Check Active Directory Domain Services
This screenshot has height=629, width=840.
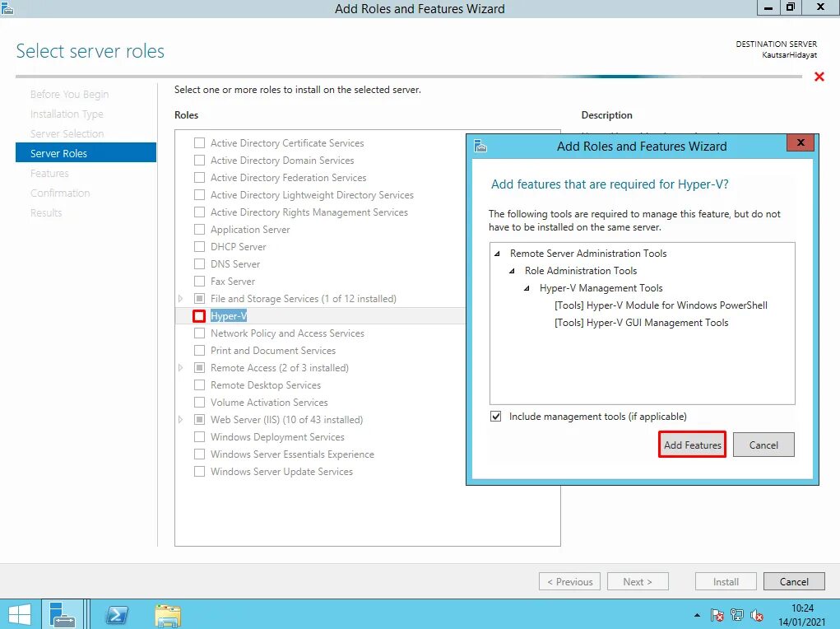coord(199,161)
